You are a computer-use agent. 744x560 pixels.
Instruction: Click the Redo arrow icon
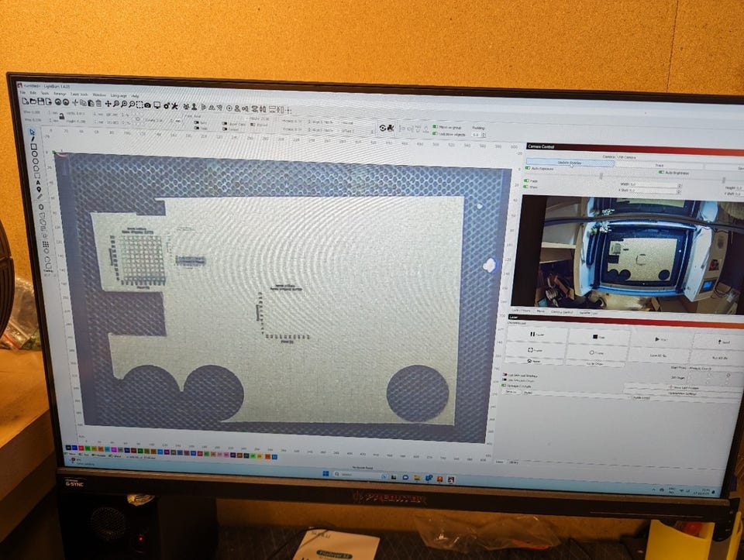pos(66,102)
